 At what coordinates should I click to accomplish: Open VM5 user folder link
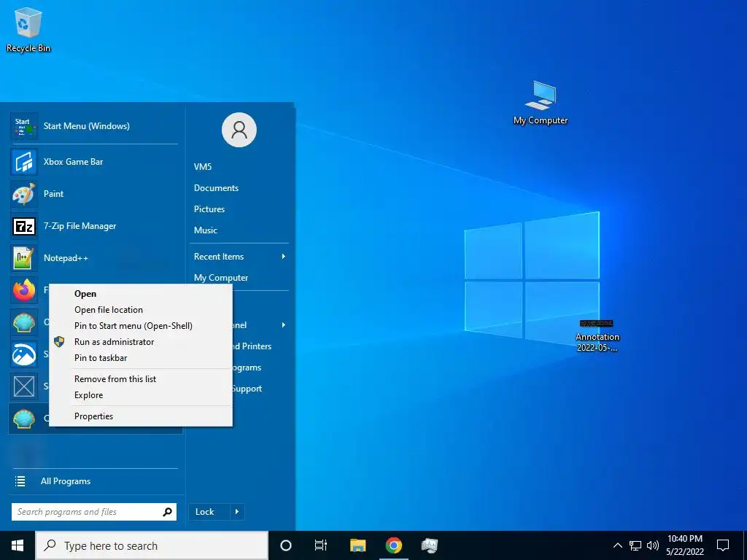[203, 167]
